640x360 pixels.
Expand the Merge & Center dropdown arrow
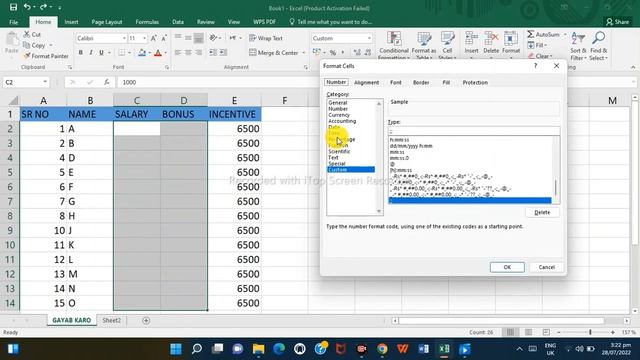pos(304,53)
